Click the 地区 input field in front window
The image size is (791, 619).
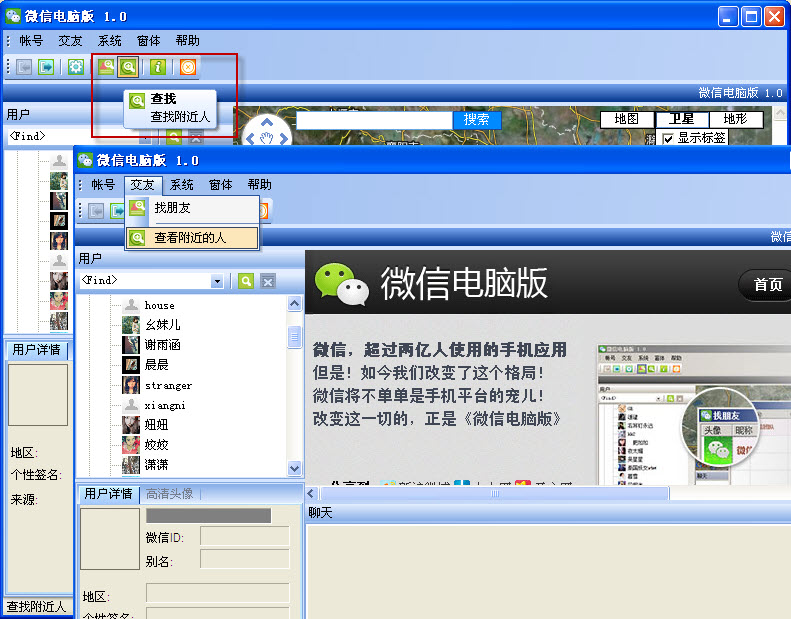[x=218, y=593]
